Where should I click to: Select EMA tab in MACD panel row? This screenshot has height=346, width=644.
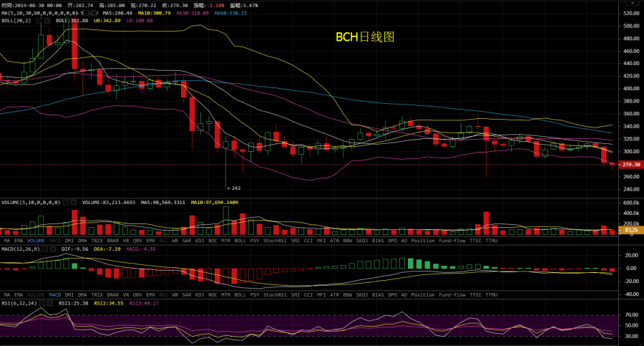(x=19, y=294)
